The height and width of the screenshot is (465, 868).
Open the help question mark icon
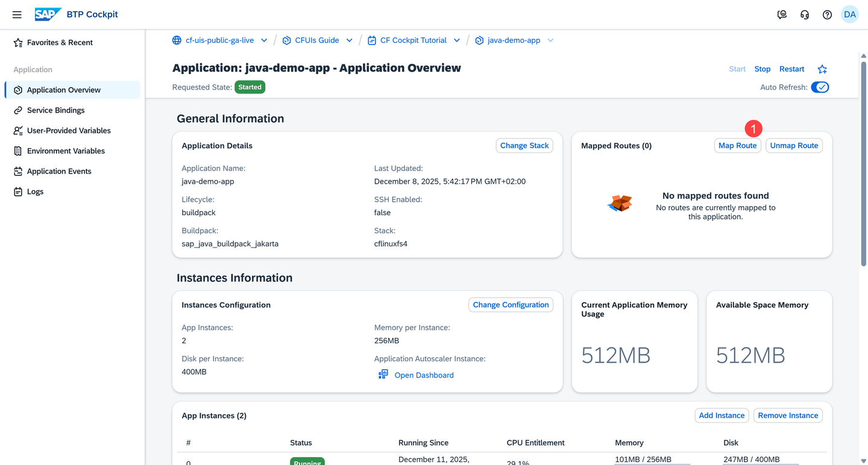tap(827, 14)
